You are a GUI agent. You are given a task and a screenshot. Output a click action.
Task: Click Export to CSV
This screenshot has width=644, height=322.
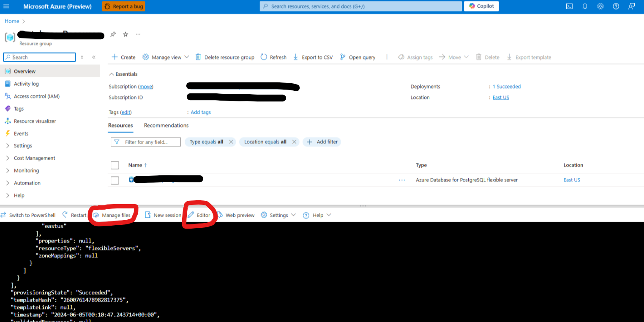click(x=313, y=57)
